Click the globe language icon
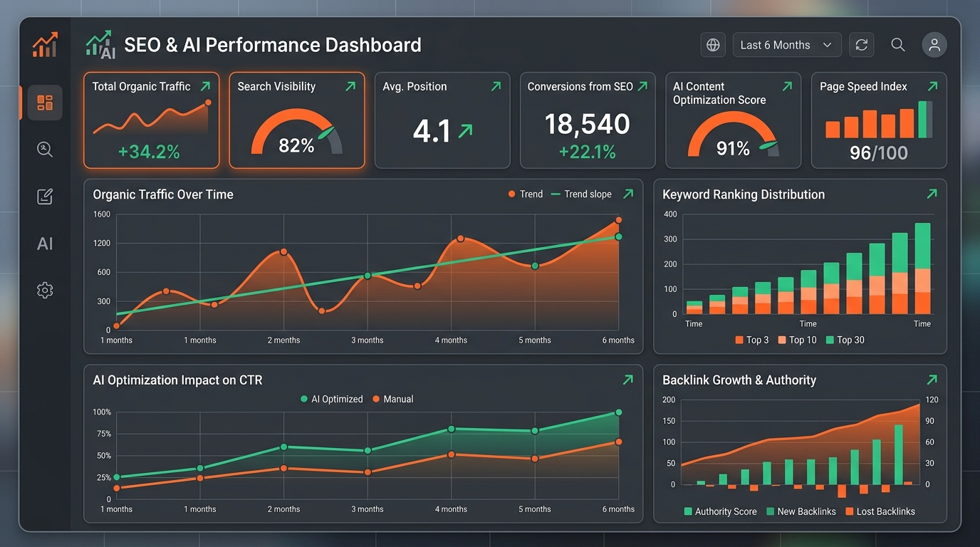Viewport: 980px width, 547px height. (713, 45)
